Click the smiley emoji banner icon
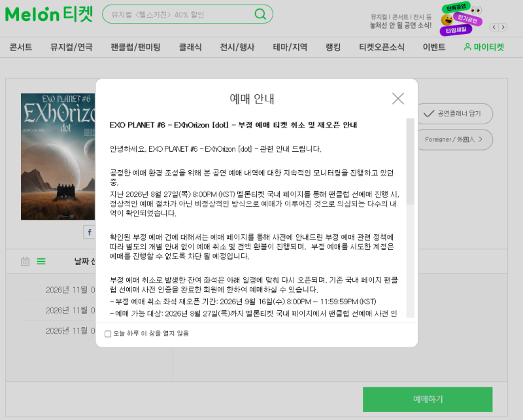The height and width of the screenshot is (420, 523). coord(447,20)
